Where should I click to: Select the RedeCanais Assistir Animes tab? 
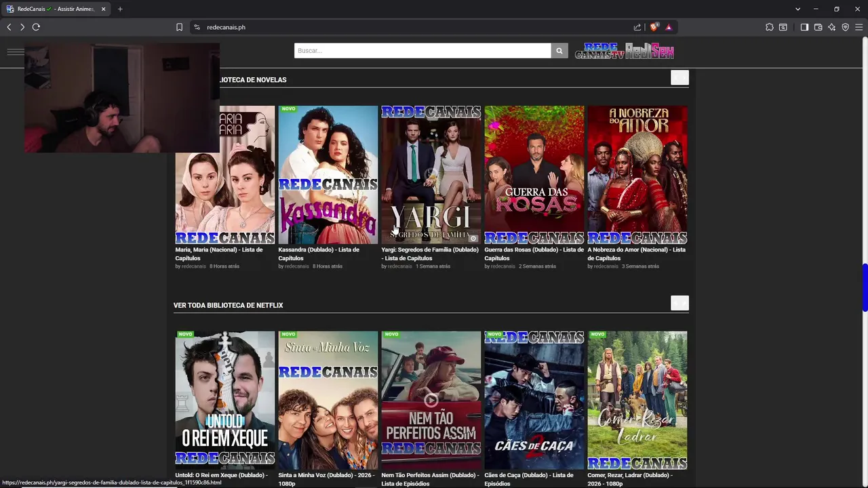(56, 9)
